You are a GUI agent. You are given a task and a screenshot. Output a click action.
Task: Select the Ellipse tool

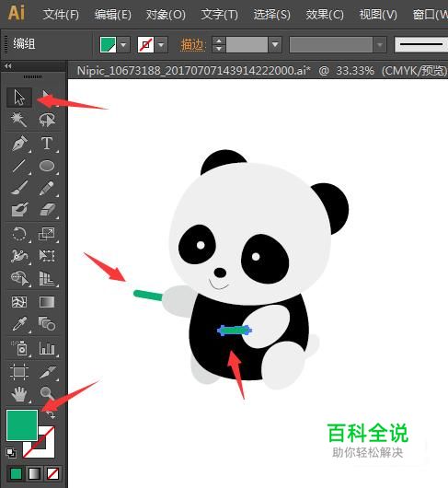(47, 166)
